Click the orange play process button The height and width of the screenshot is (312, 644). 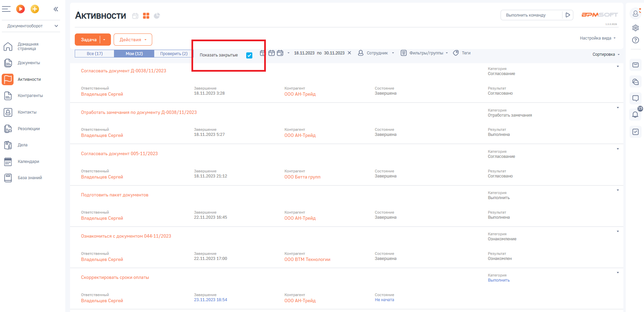click(x=21, y=9)
